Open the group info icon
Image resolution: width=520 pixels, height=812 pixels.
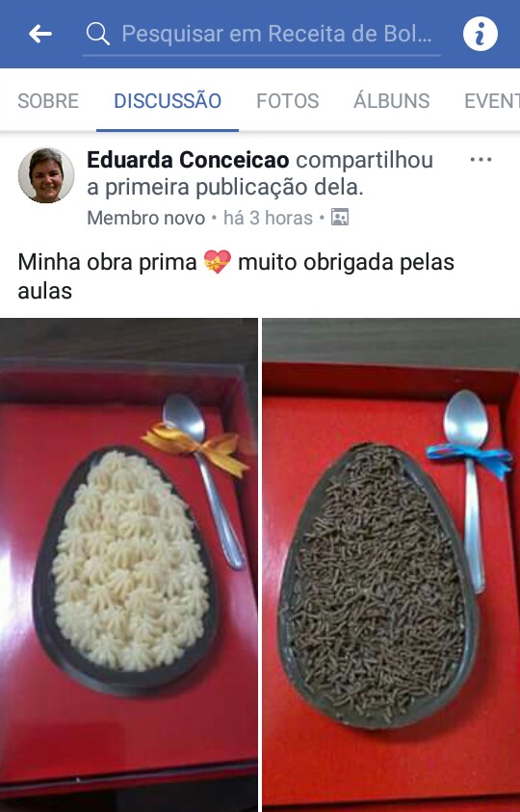(481, 34)
